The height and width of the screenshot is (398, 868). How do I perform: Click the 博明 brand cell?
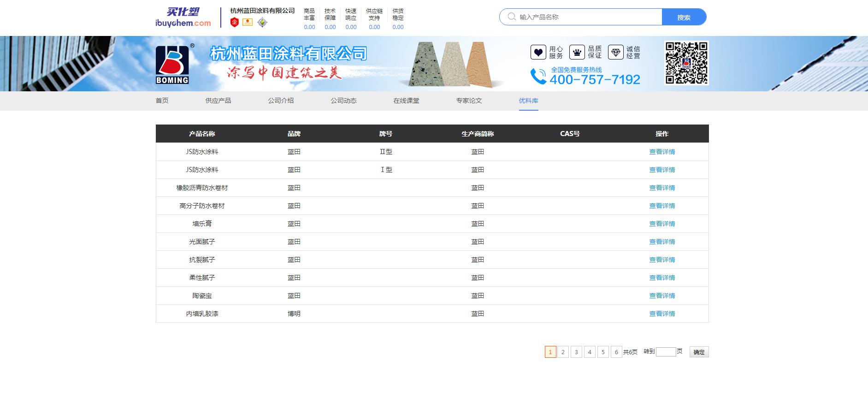pyautogui.click(x=294, y=314)
